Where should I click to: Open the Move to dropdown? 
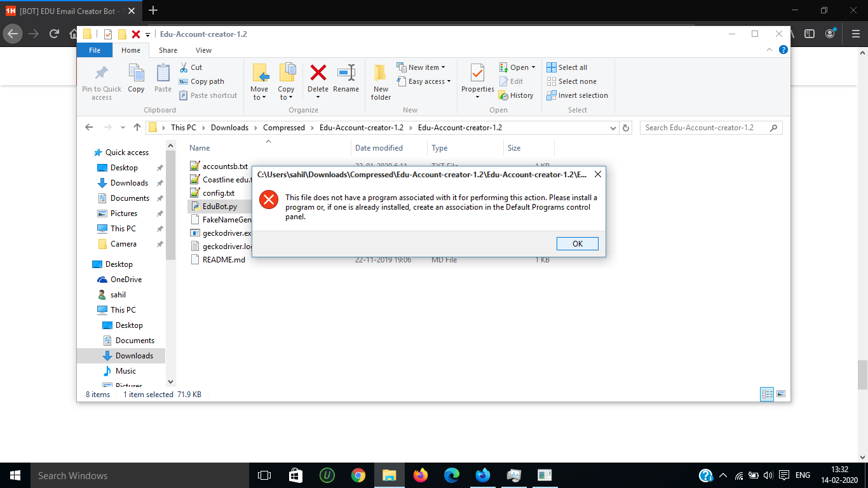point(259,93)
